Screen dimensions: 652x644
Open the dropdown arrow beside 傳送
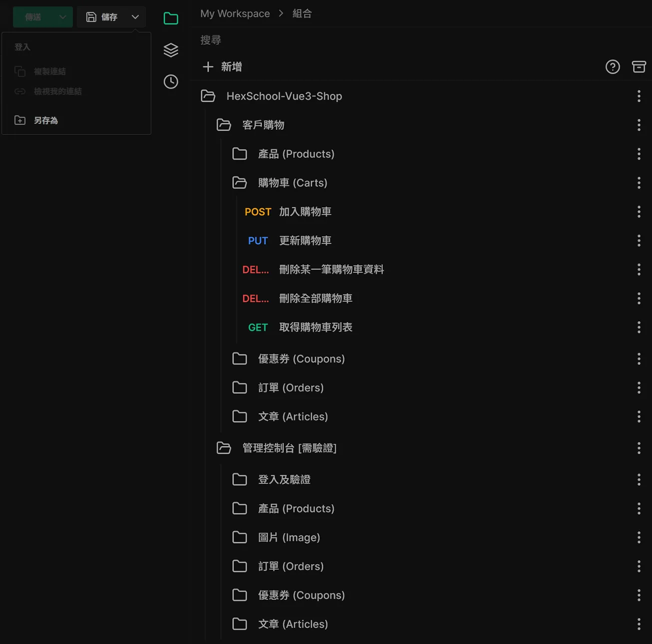(62, 17)
